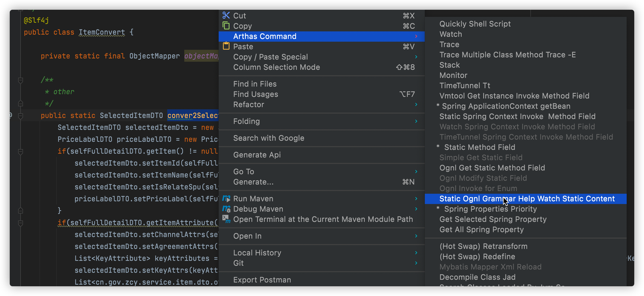Collapse the javadoc comment fold marker
Image resolution: width=644 pixels, height=296 pixels.
pos(20,80)
